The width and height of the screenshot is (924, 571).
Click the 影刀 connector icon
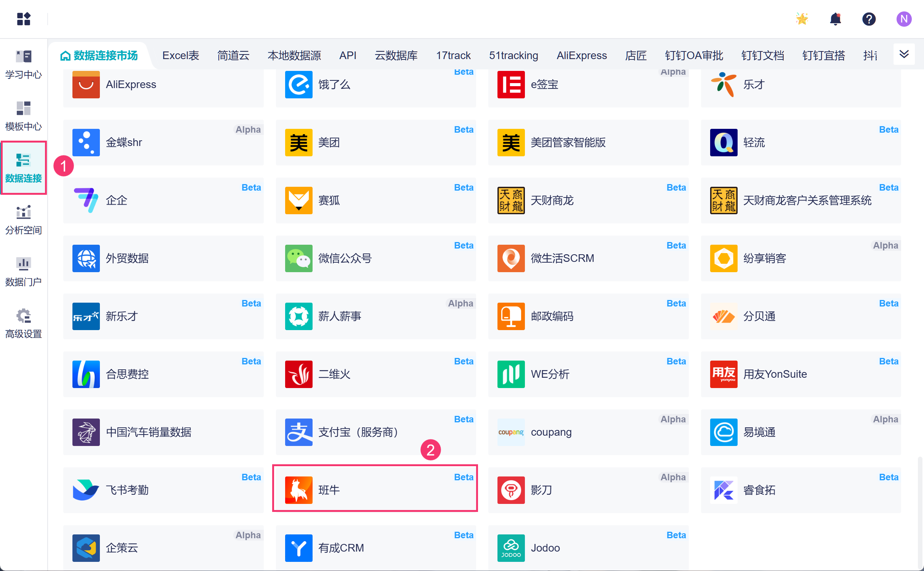point(511,490)
